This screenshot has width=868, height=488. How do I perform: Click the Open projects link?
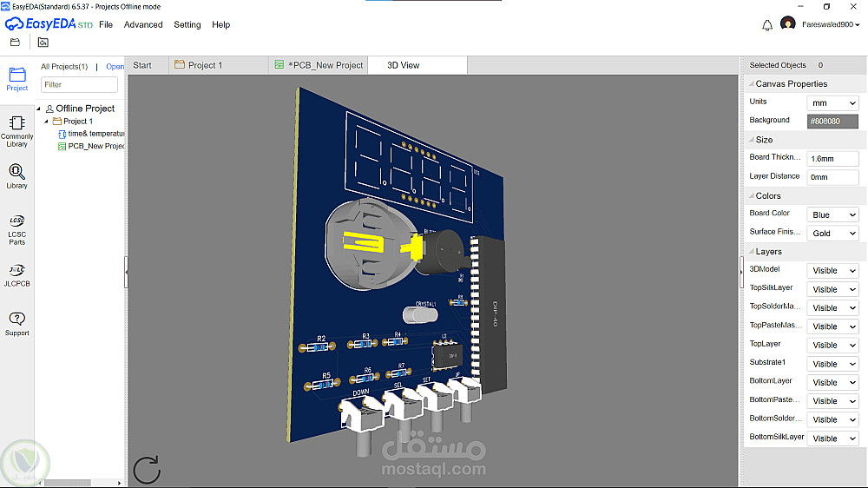115,67
